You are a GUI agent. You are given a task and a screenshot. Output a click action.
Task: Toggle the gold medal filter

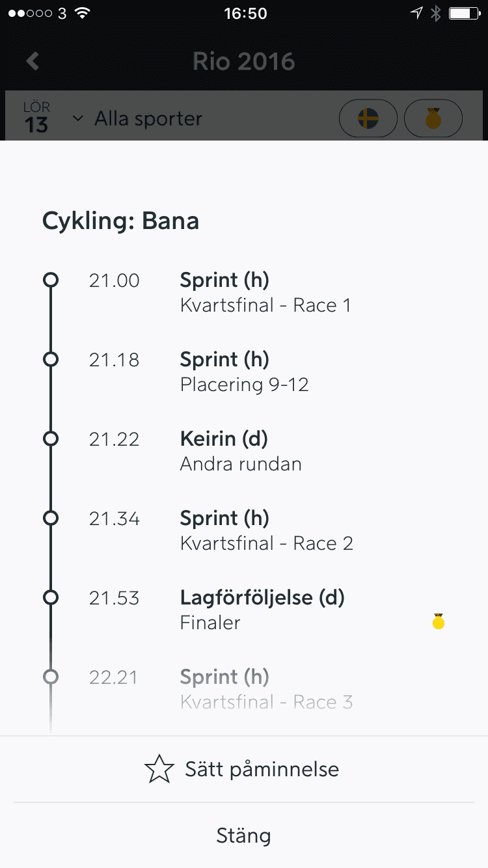tap(433, 119)
